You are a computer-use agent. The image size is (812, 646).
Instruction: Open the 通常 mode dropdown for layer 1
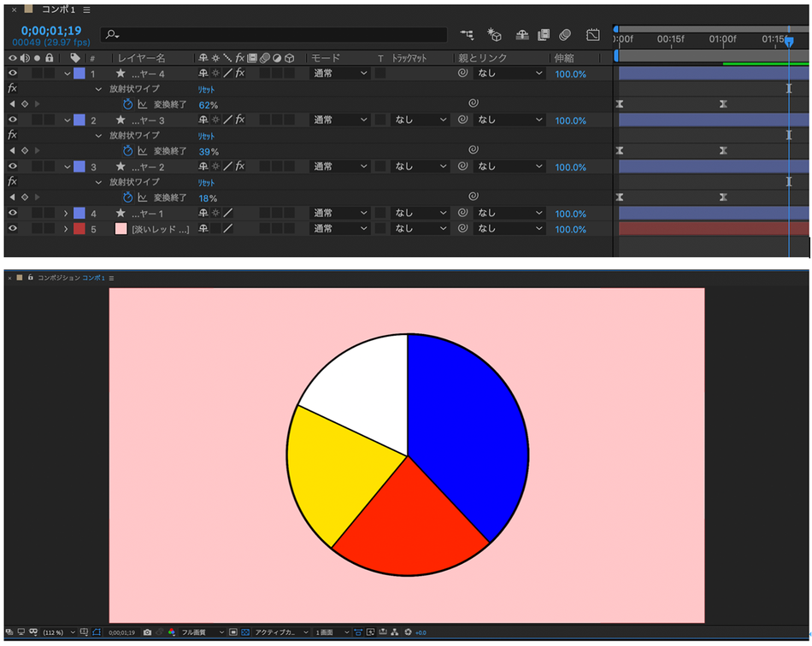[339, 73]
